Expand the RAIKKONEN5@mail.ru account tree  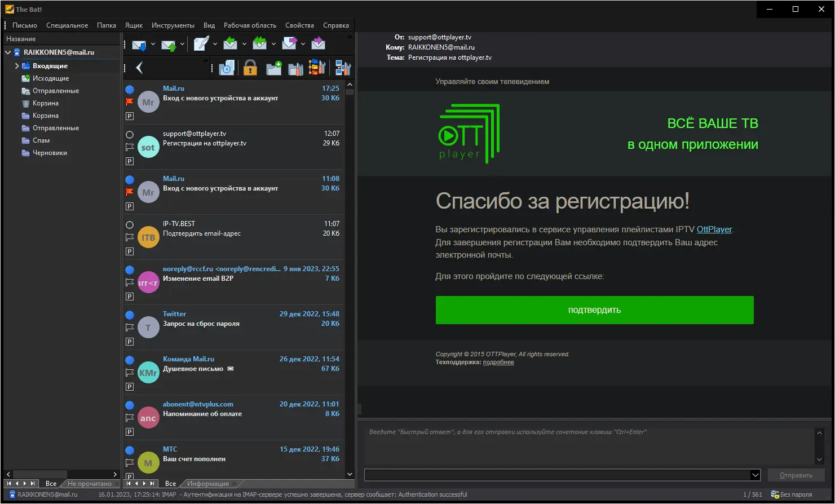pyautogui.click(x=7, y=52)
